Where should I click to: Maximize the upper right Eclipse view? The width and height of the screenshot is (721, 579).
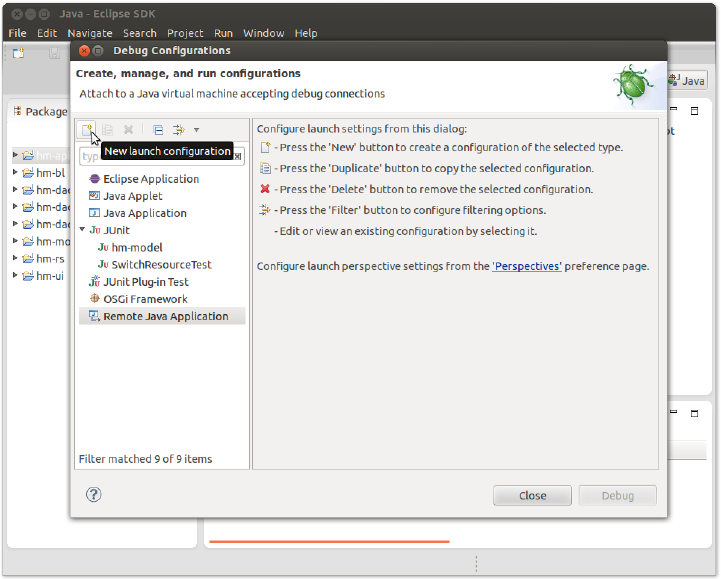click(694, 111)
